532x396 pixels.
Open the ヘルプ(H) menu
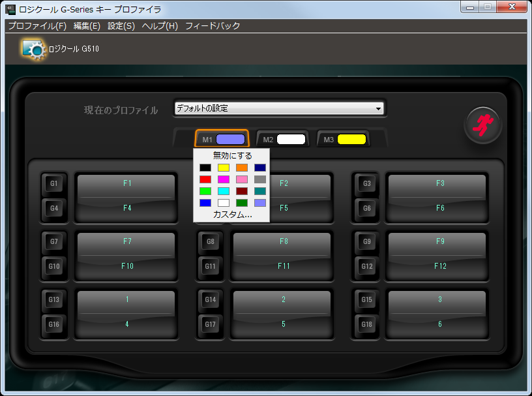pyautogui.click(x=160, y=26)
